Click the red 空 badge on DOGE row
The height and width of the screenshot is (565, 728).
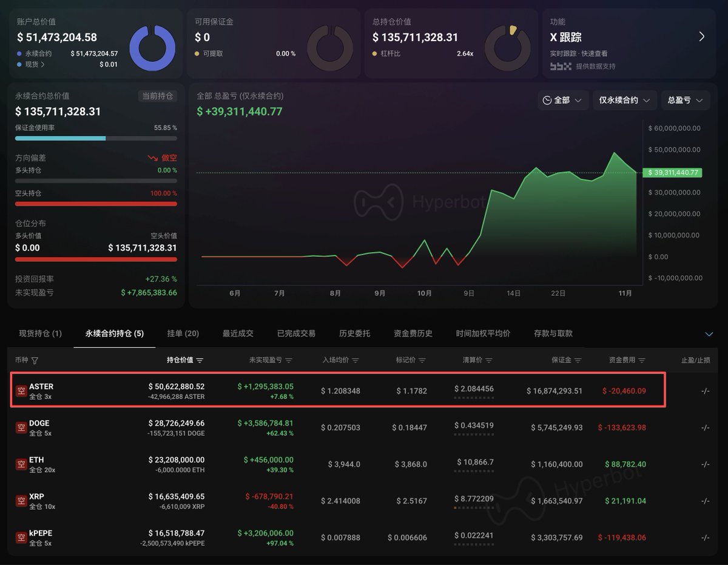[21, 427]
